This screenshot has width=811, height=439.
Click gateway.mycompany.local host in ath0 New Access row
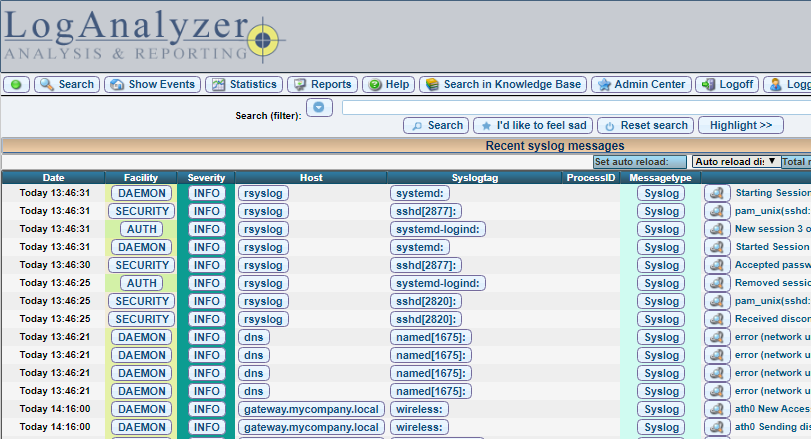(x=311, y=409)
